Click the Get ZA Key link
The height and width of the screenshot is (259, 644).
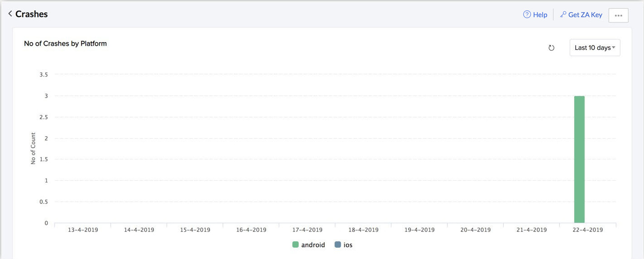(585, 14)
